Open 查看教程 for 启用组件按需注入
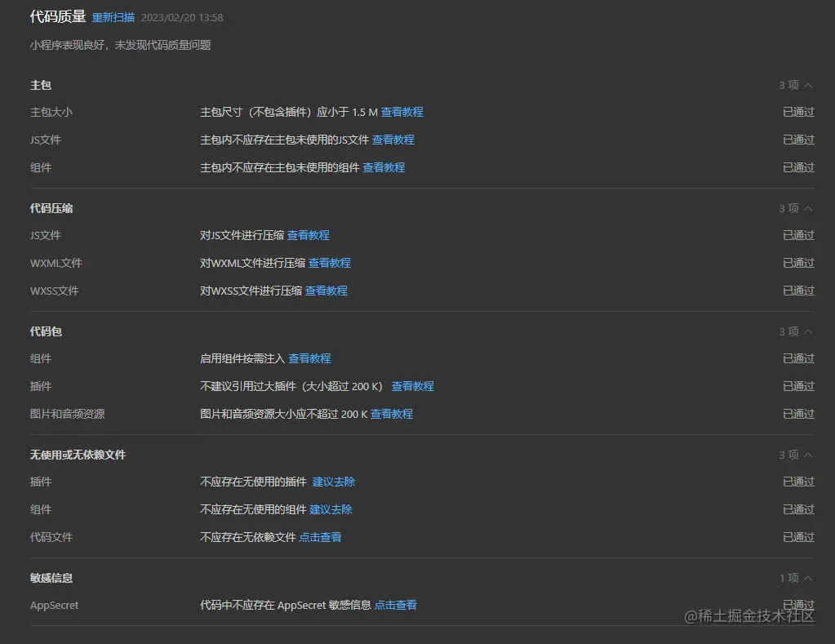Image resolution: width=835 pixels, height=644 pixels. pyautogui.click(x=309, y=358)
